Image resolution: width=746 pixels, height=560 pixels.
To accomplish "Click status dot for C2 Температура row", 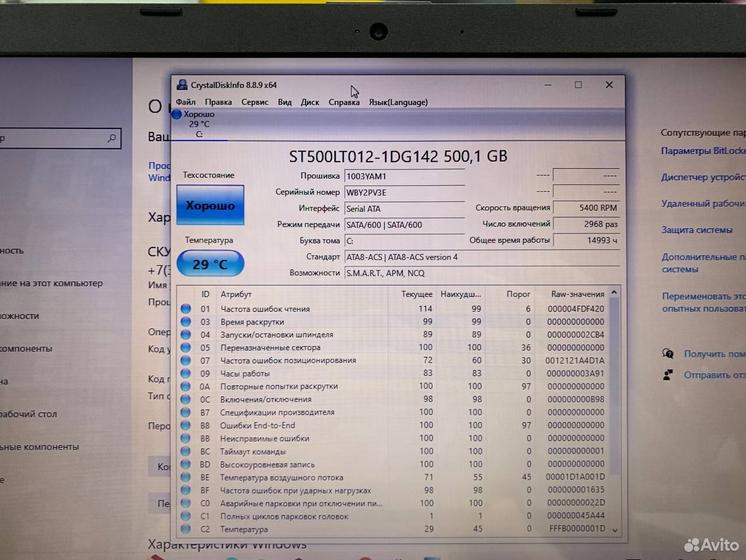I will [x=186, y=529].
